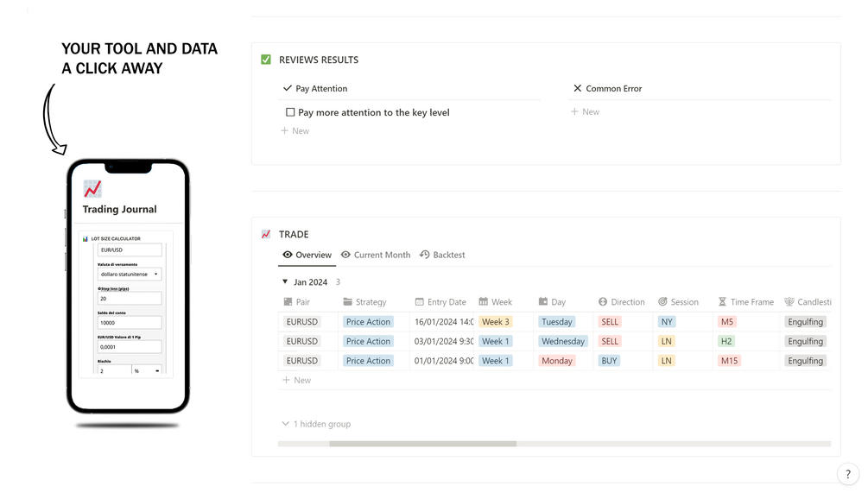868x499 pixels.
Task: Click the Strategy column folder icon
Action: (x=347, y=302)
